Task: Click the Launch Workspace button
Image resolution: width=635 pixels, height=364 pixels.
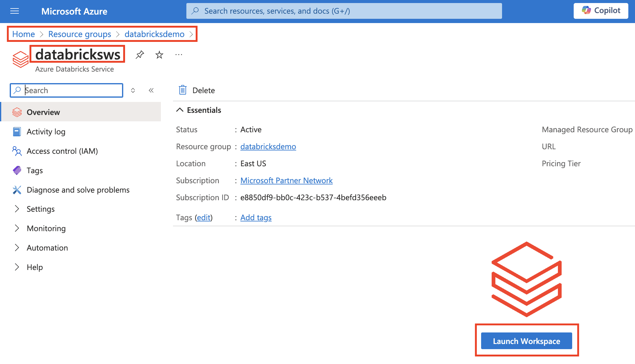Action: [526, 341]
